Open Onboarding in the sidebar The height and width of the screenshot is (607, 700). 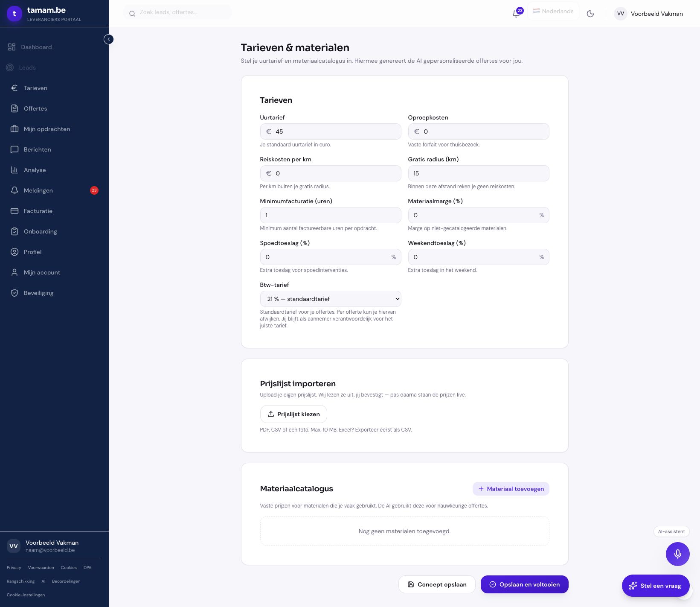[54, 231]
